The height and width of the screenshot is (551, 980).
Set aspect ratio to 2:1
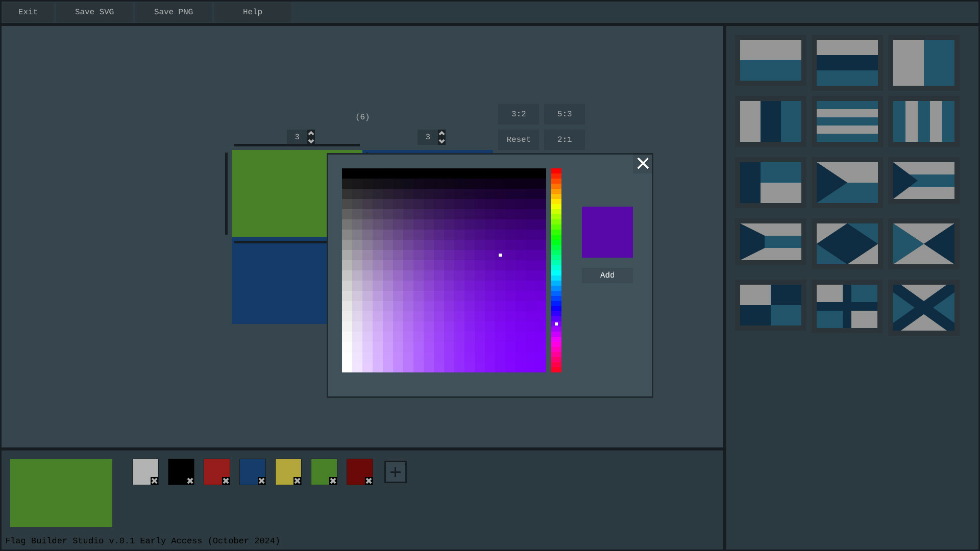564,139
